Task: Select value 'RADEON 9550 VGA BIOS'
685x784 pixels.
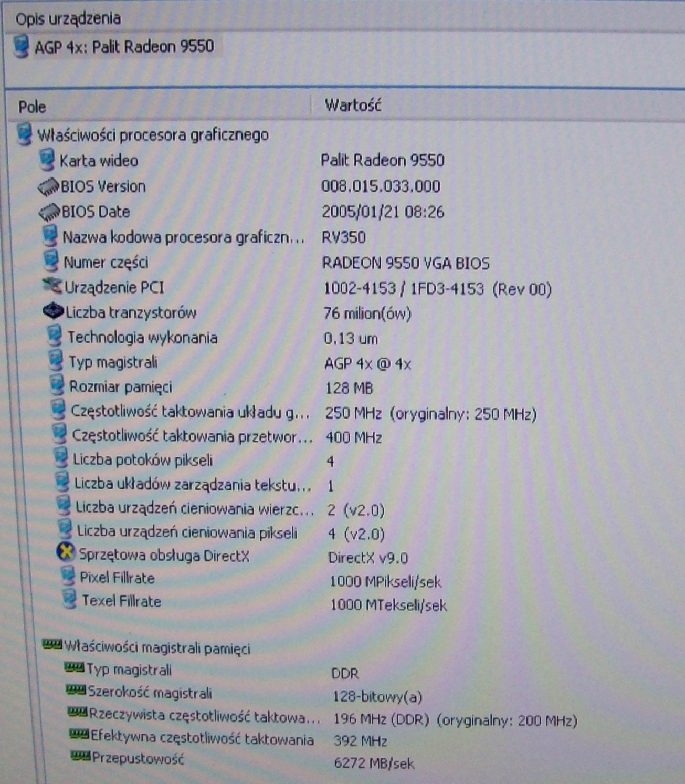Action: (x=406, y=263)
